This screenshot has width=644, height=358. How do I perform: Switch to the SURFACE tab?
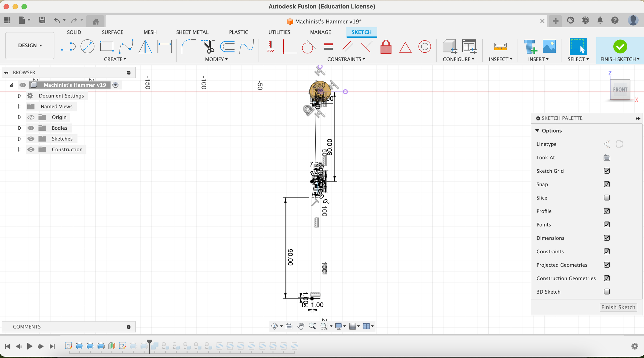click(112, 32)
